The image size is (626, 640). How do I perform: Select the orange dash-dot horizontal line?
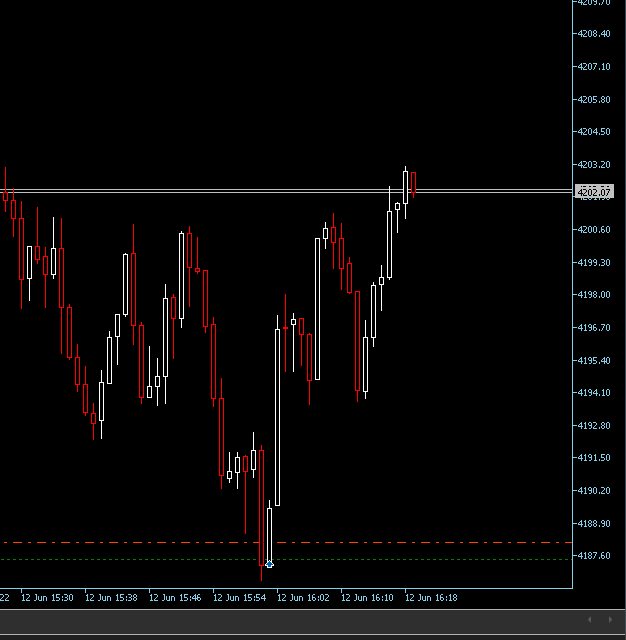(x=286, y=542)
